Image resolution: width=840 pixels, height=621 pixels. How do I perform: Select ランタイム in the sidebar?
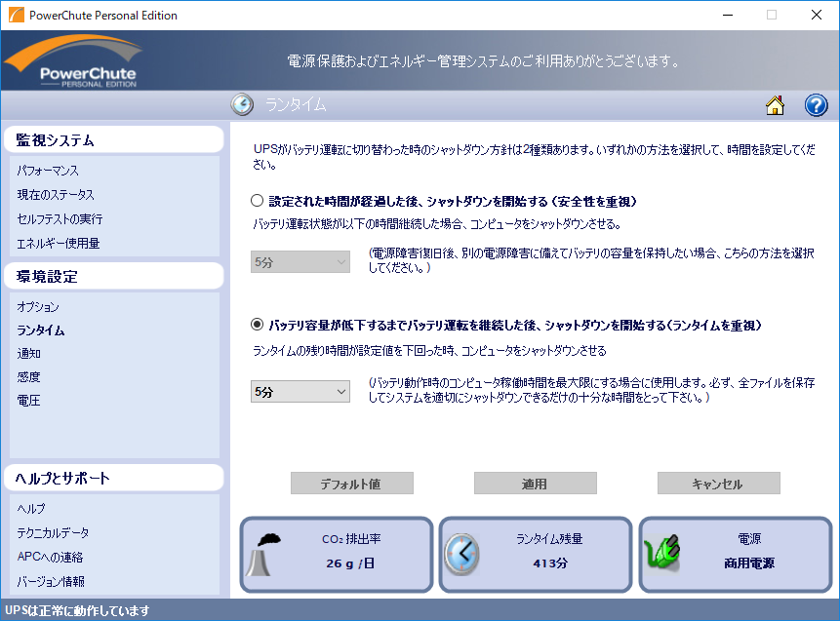(x=41, y=330)
